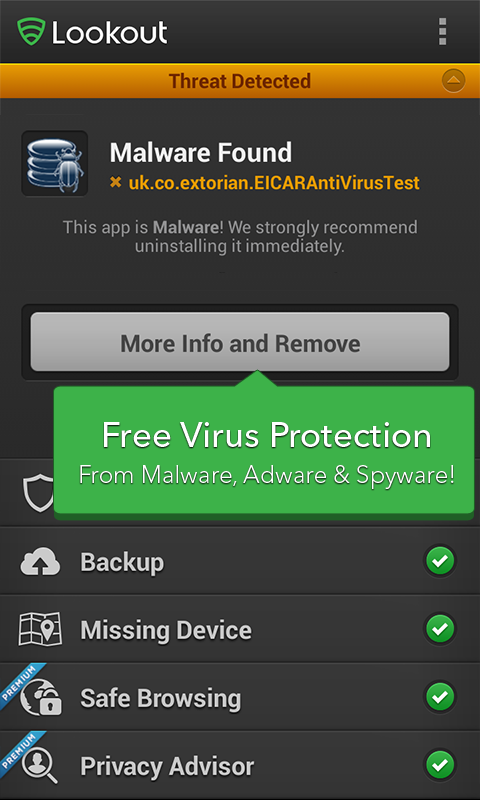Tap the Threat Detected banner title
The image size is (480, 800).
[240, 81]
